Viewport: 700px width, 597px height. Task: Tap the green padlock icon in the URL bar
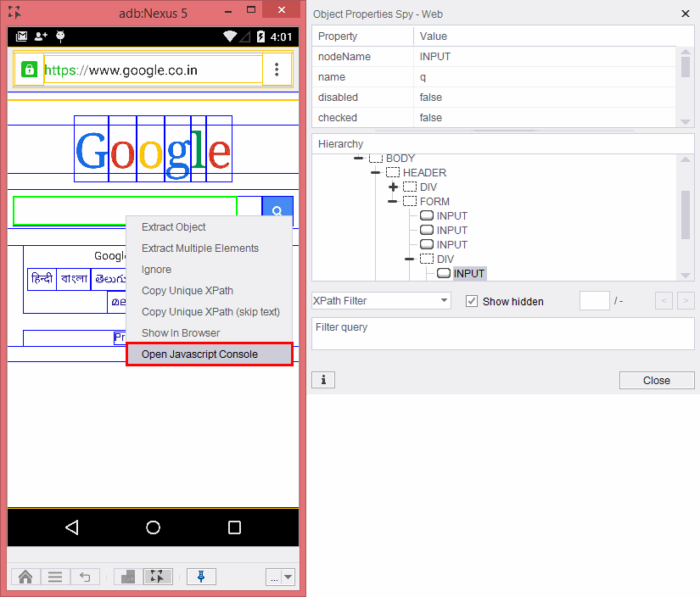point(29,70)
